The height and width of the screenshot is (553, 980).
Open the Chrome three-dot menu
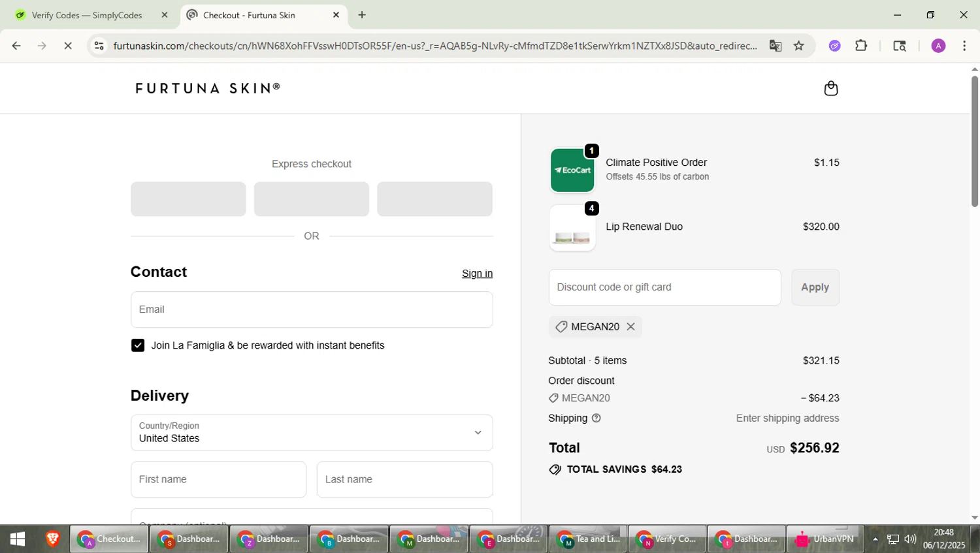[964, 46]
